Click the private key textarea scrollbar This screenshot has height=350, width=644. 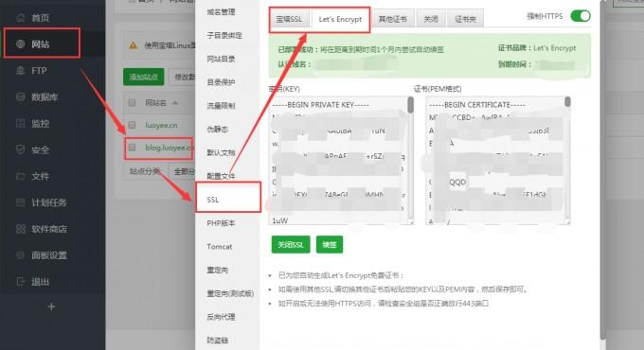click(410, 105)
